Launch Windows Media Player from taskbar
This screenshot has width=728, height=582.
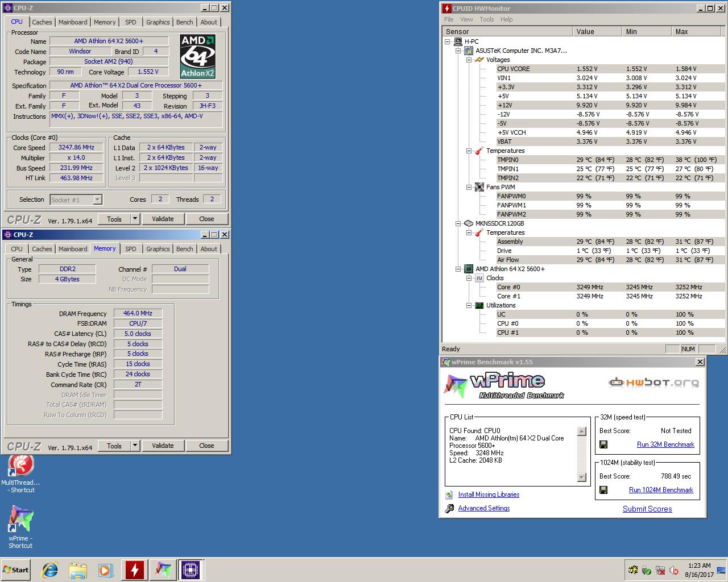106,570
